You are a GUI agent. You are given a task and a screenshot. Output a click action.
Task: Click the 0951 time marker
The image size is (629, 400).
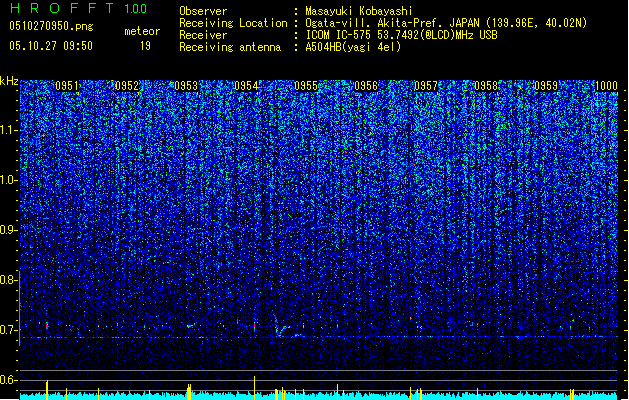tap(67, 86)
